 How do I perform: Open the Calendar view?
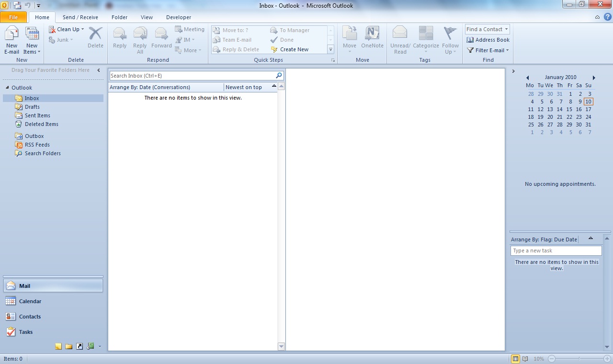pyautogui.click(x=53, y=301)
